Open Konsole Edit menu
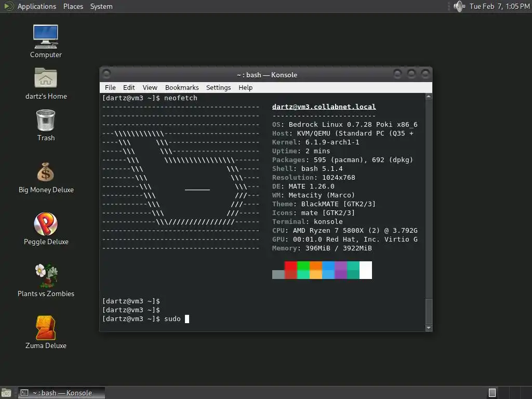 click(x=129, y=87)
